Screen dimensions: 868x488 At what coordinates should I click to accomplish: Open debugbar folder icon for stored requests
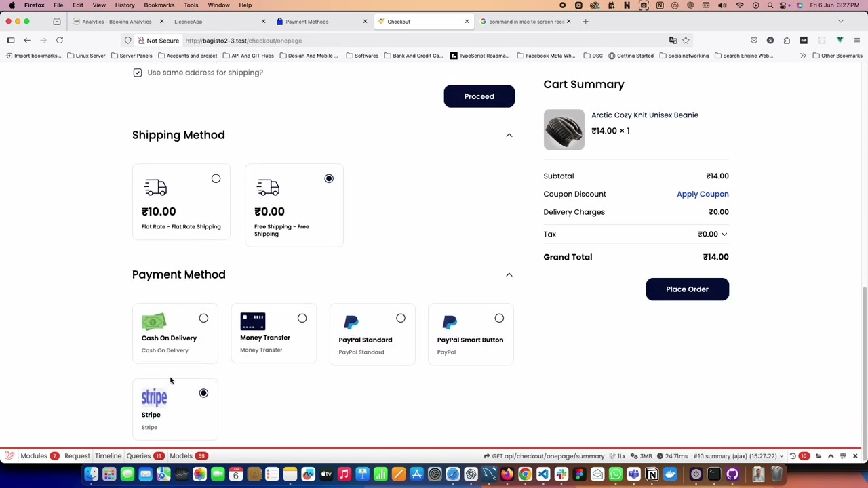click(x=818, y=456)
